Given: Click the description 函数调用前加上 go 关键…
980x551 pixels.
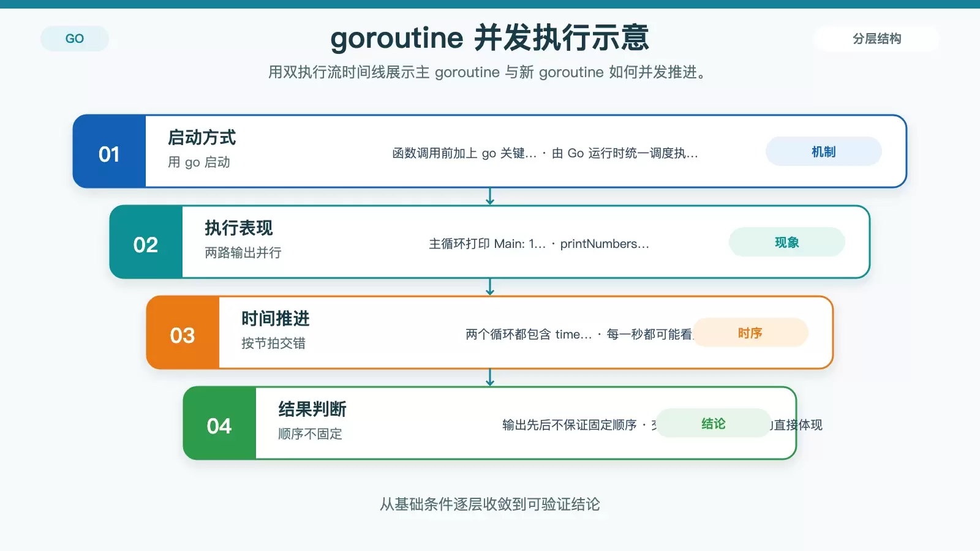Looking at the screenshot, I should [464, 153].
